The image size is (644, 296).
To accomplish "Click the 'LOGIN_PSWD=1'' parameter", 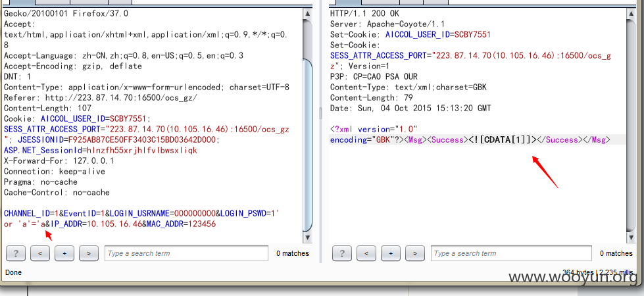I will [251, 214].
